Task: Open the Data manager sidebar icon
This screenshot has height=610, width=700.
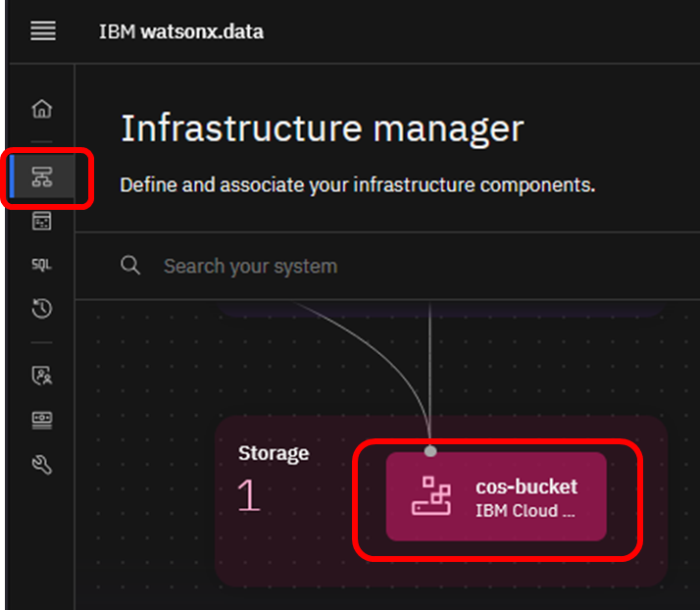Action: coord(42,222)
